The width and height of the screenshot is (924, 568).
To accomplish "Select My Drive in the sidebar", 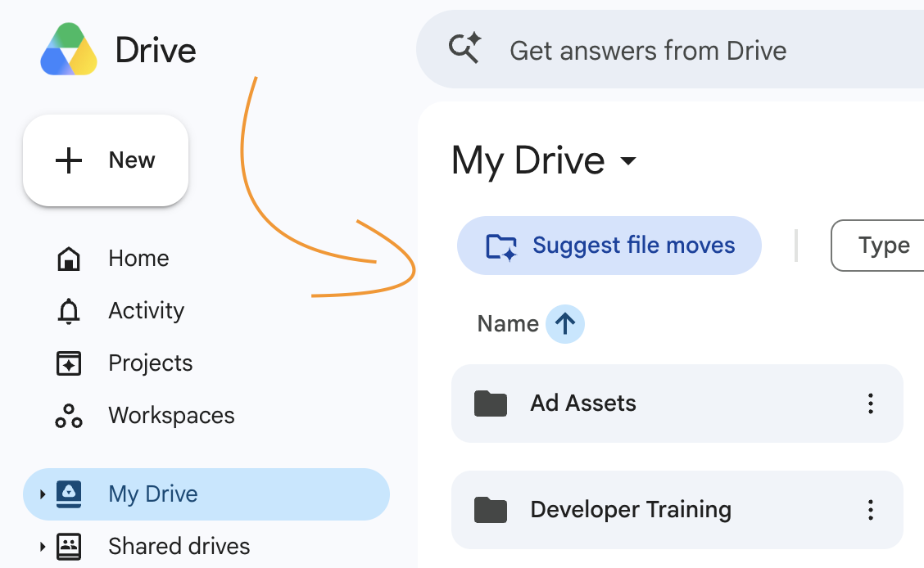I will tap(206, 494).
